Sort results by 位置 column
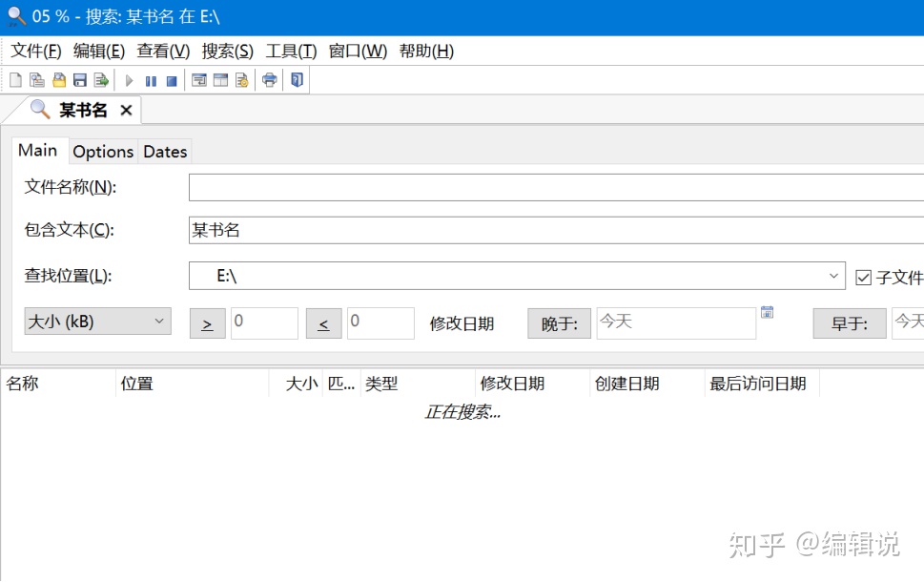The height and width of the screenshot is (582, 924). point(192,384)
